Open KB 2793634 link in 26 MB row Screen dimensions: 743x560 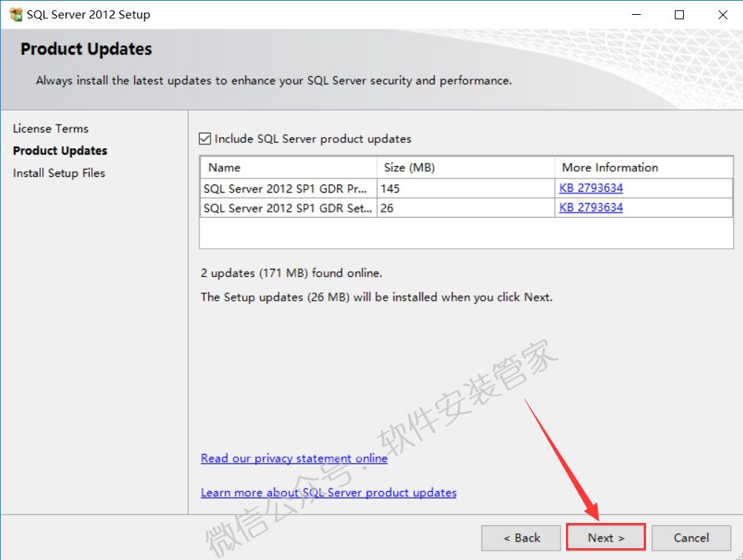click(x=591, y=207)
